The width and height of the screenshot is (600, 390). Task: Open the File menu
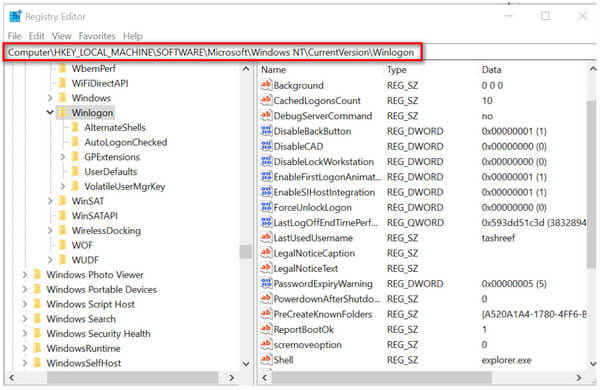15,36
